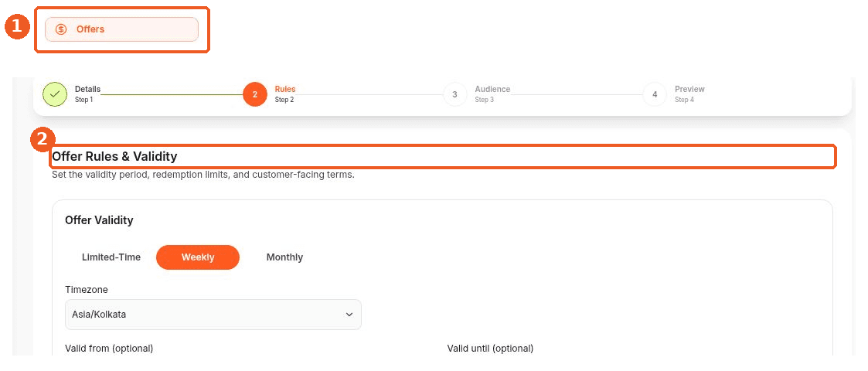Click the step 3 number circle
The width and height of the screenshot is (868, 371).
454,94
